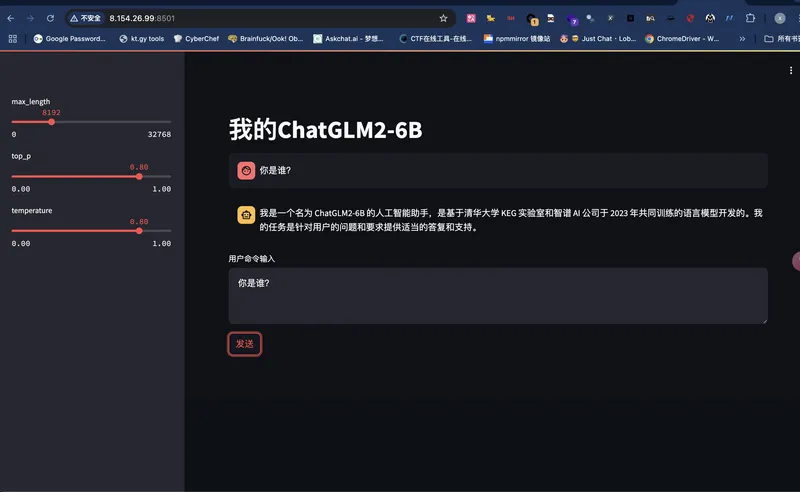Click the max_length value 8192

[51, 112]
